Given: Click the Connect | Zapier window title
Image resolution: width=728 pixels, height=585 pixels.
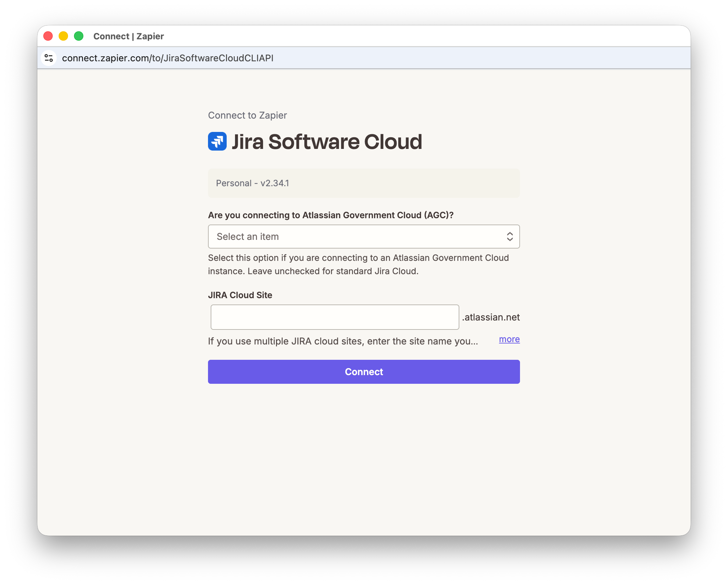Looking at the screenshot, I should pos(128,36).
